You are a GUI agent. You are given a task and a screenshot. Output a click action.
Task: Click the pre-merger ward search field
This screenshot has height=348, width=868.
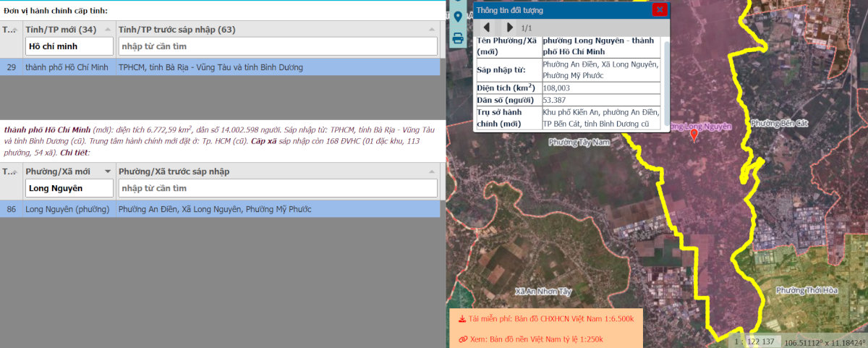(x=278, y=188)
